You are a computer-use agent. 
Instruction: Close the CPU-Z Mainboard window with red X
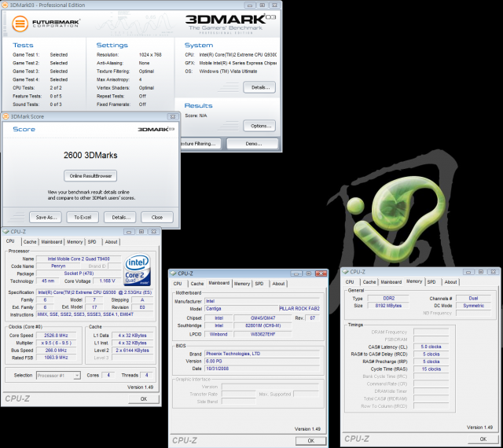click(321, 274)
